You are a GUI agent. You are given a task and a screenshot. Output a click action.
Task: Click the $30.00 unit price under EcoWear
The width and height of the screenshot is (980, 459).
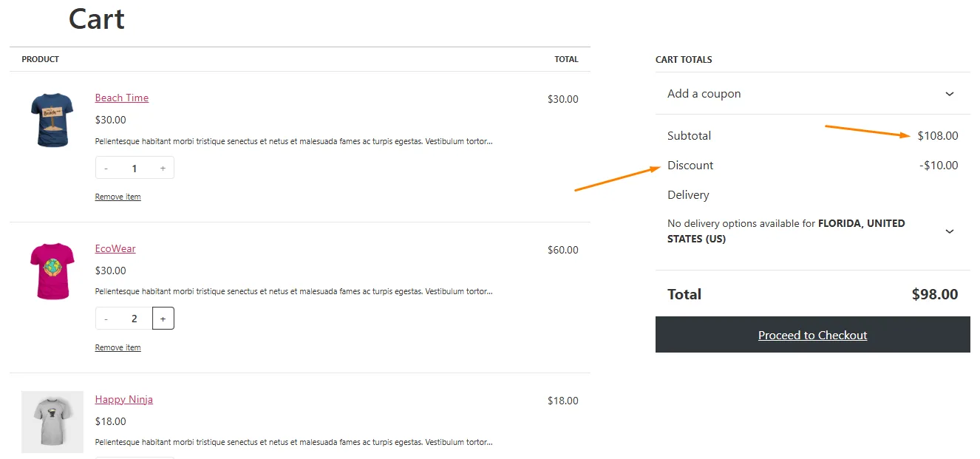pos(111,271)
